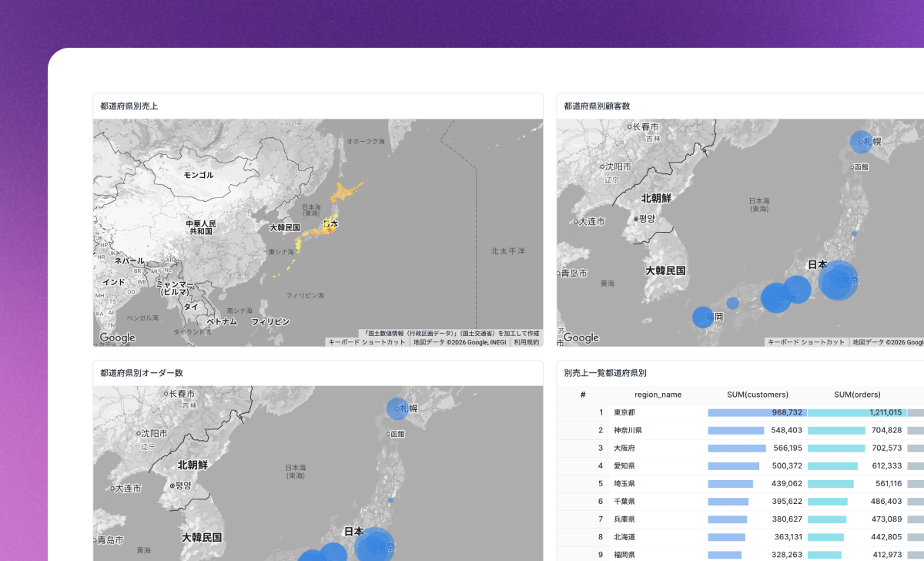Click customers value 548,403
The height and width of the screenshot is (561, 924).
[787, 430]
